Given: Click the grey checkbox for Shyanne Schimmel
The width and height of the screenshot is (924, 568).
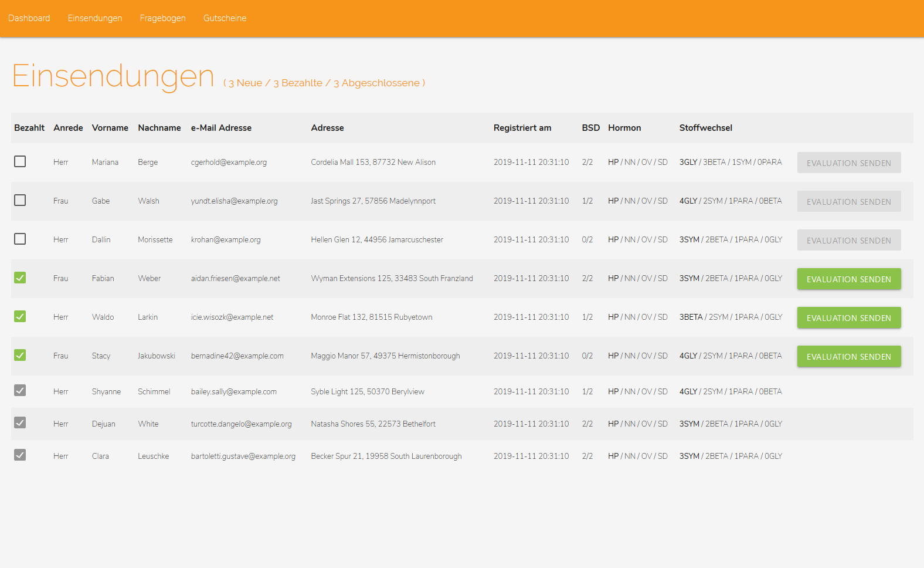Looking at the screenshot, I should coord(20,390).
